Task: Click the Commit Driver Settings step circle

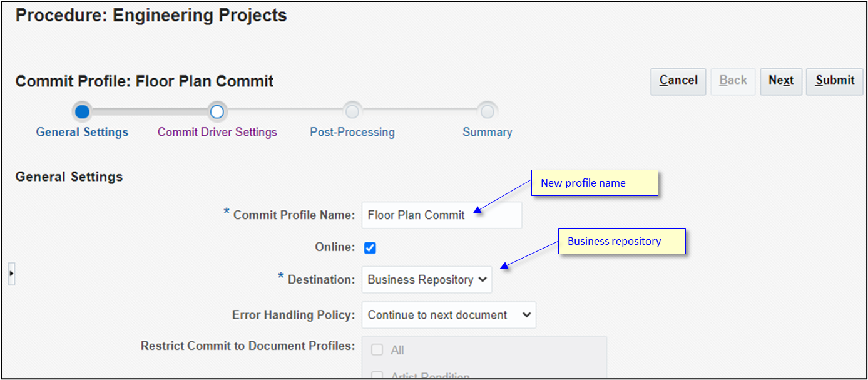Action: coord(217,111)
